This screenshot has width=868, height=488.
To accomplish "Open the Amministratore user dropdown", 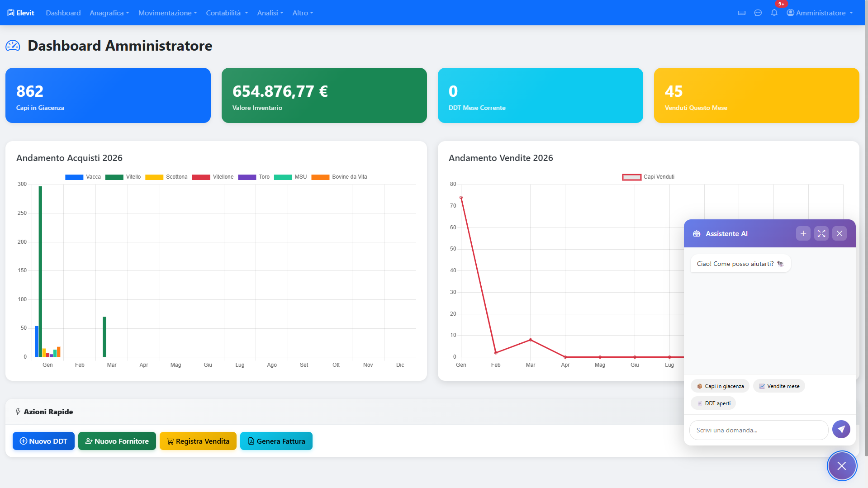I will (820, 13).
